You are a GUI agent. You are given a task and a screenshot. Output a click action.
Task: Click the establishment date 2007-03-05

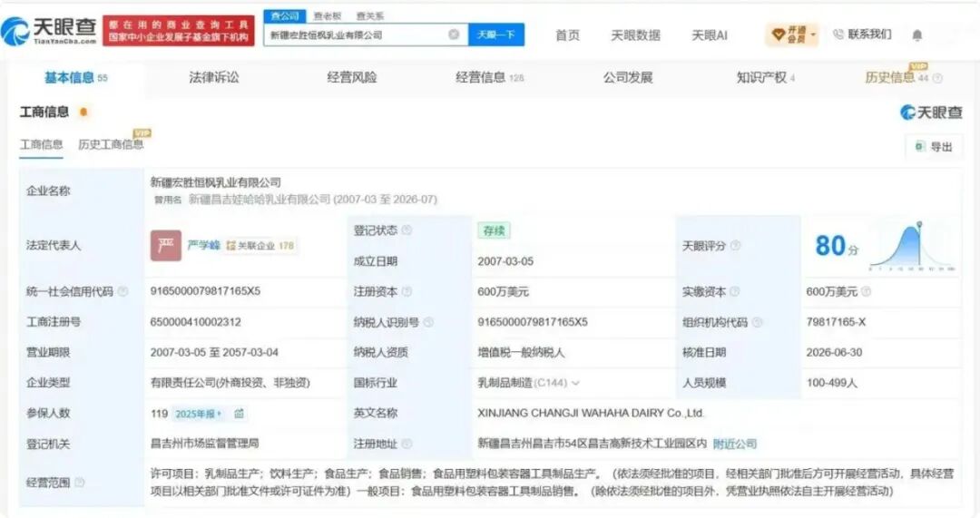pos(505,261)
